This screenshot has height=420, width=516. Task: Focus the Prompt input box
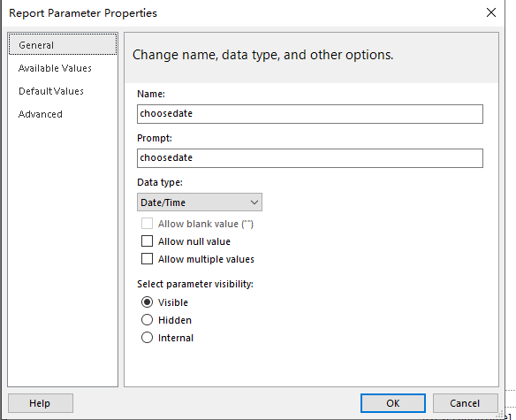click(310, 158)
